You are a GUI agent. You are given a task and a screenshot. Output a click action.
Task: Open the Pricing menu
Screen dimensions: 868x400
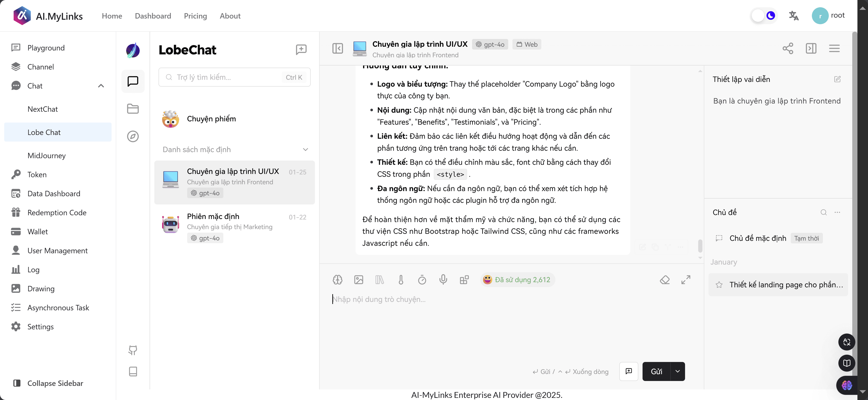[x=195, y=16]
